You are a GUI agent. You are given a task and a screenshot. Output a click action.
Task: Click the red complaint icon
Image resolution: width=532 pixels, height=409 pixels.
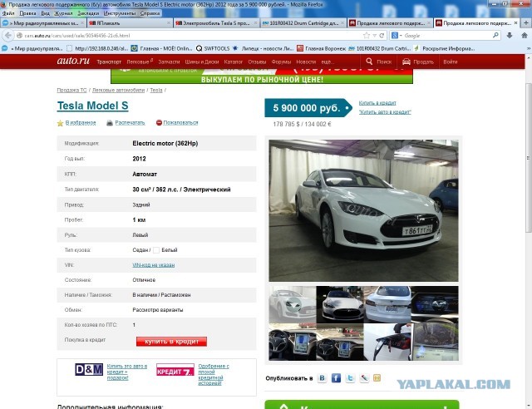pyautogui.click(x=159, y=122)
